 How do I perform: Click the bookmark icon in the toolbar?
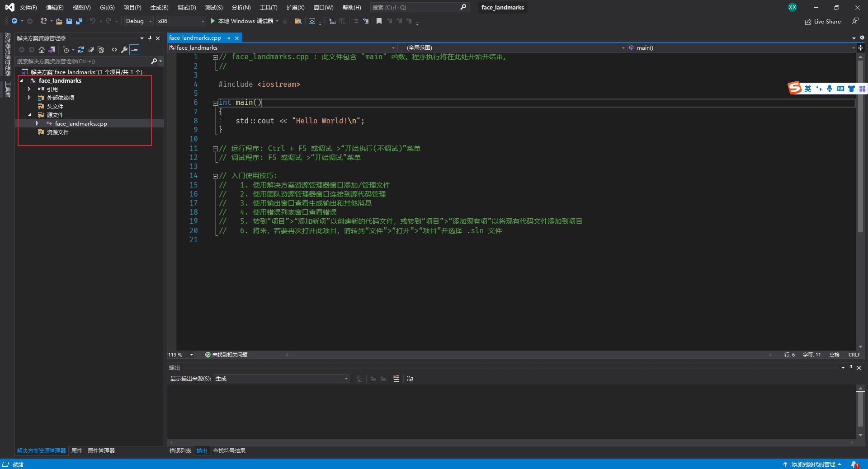(x=379, y=21)
